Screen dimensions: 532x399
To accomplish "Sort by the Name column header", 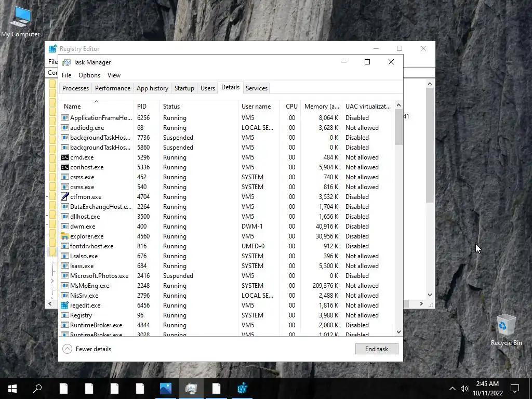I will (x=96, y=106).
